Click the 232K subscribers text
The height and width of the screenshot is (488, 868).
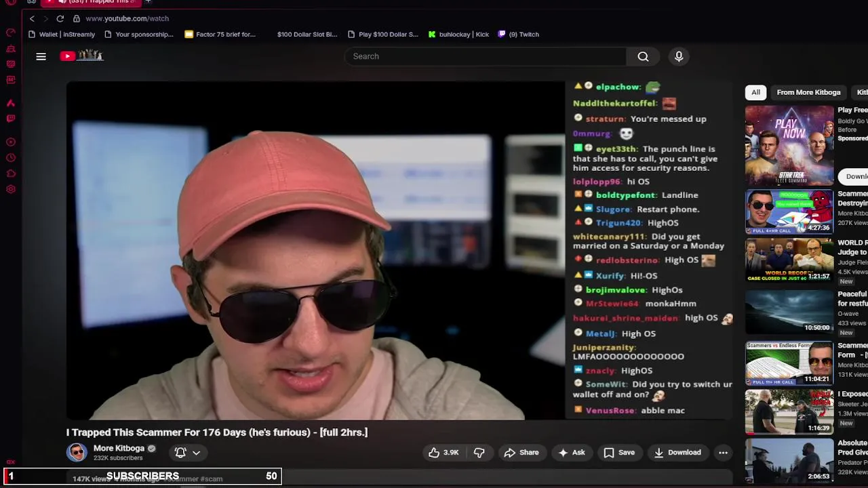tap(118, 458)
